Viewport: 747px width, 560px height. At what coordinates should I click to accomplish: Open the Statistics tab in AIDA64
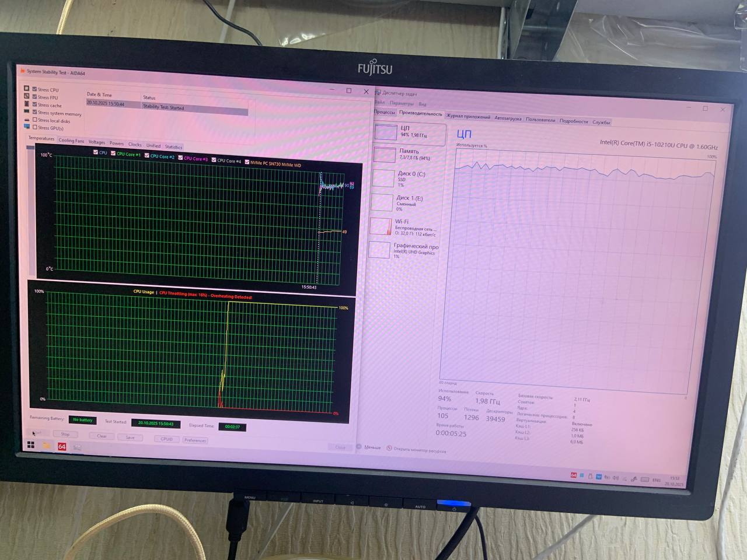pyautogui.click(x=173, y=147)
